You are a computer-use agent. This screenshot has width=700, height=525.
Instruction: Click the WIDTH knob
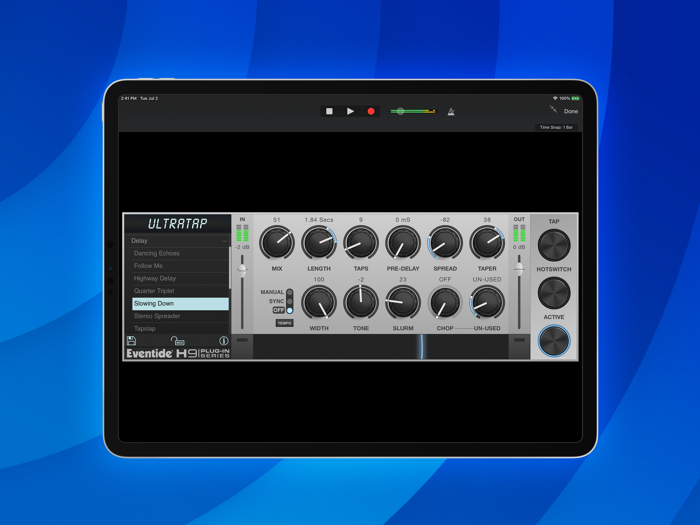pyautogui.click(x=319, y=302)
